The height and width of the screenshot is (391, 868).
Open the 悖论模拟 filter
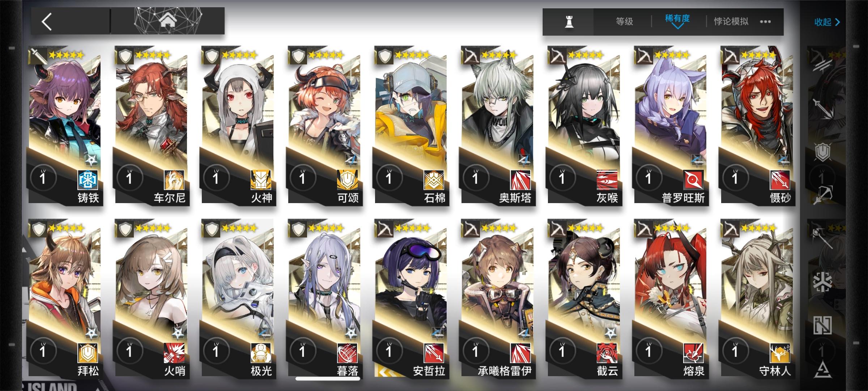731,22
